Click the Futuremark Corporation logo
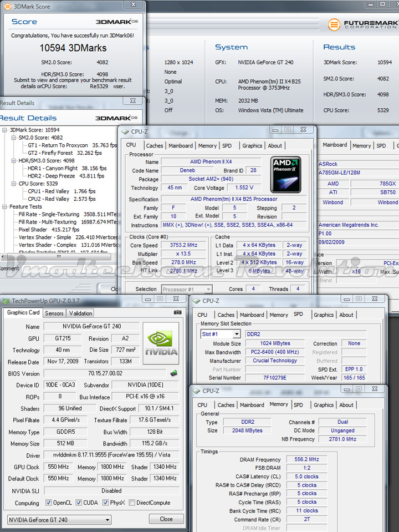This screenshot has height=532, width=399. click(x=363, y=24)
